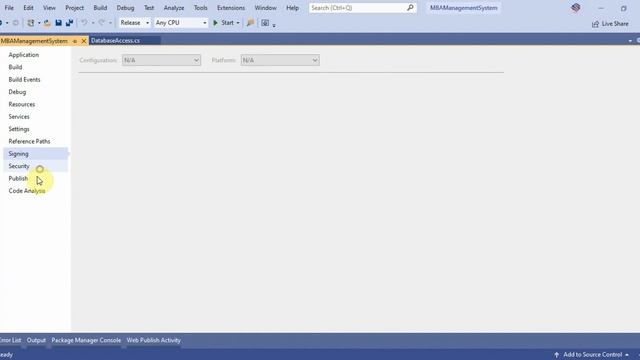Click Add to Source Control in status bar

click(593, 355)
